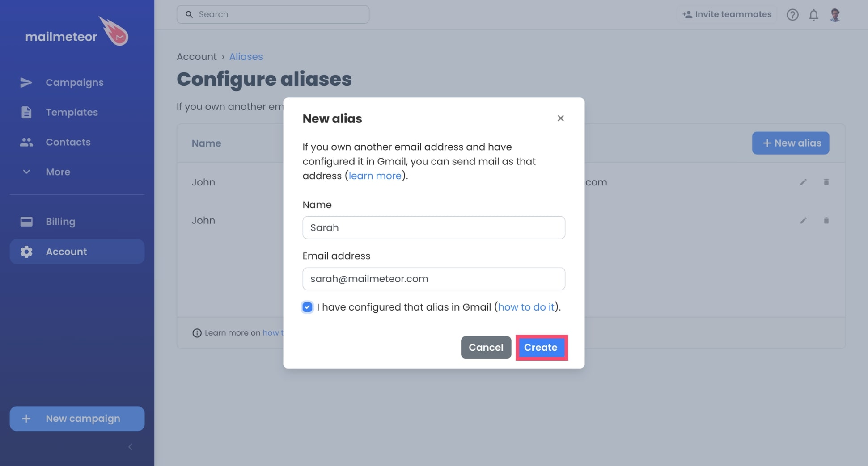
Task: Close the New alias dialog
Action: (x=560, y=118)
